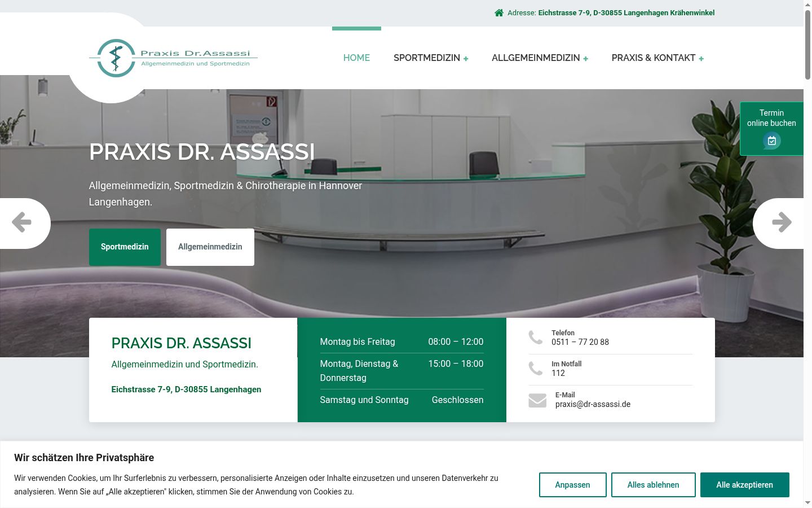
Task: Click the emergency number 112
Action: [558, 373]
